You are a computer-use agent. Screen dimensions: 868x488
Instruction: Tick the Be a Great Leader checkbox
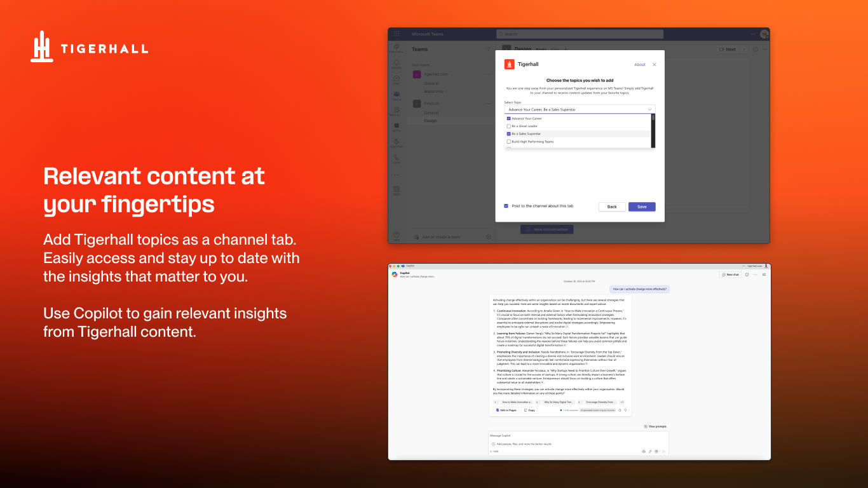pyautogui.click(x=508, y=126)
